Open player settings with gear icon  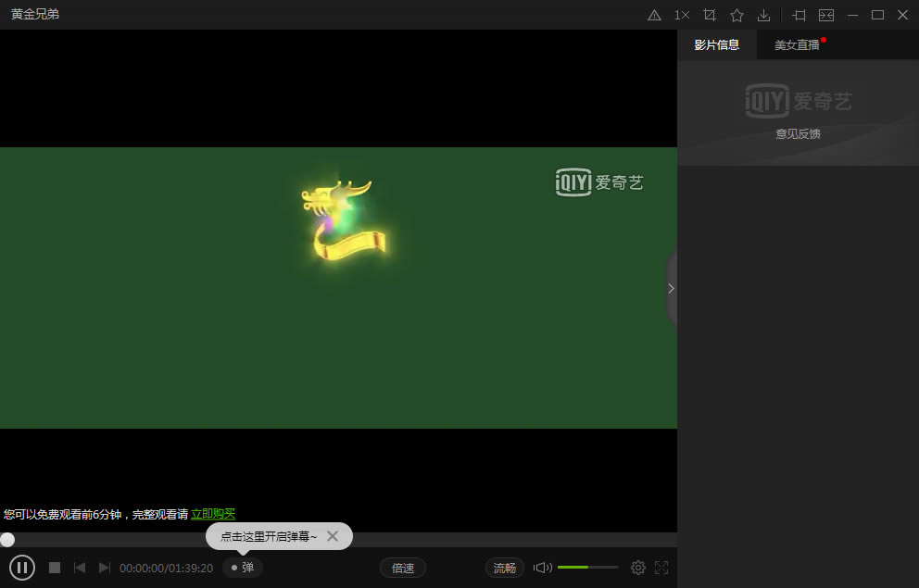(x=637, y=568)
